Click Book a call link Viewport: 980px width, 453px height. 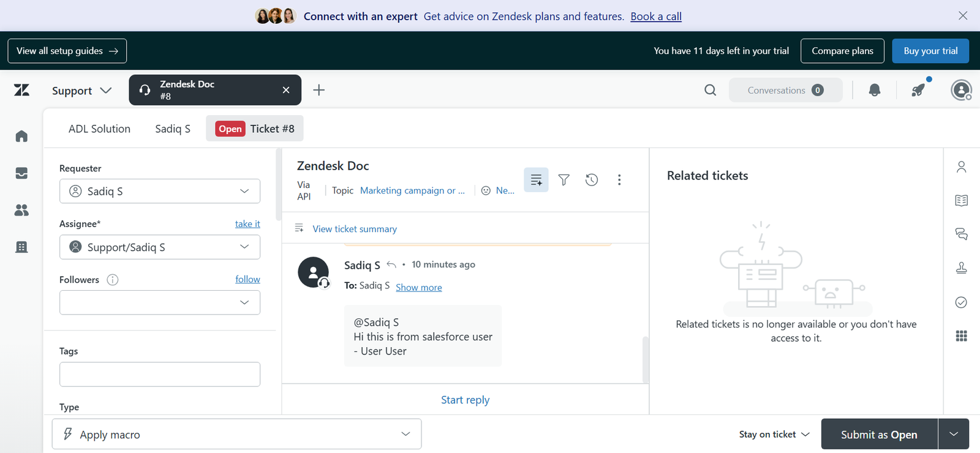click(x=656, y=17)
